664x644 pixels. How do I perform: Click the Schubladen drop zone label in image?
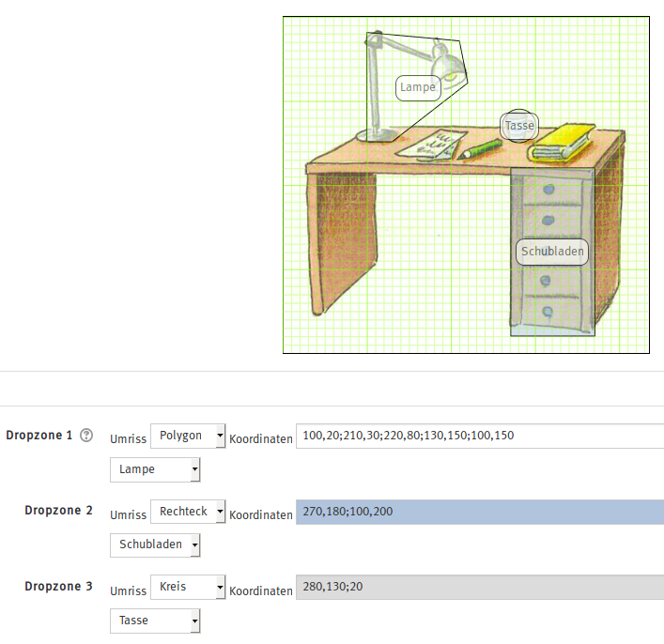(x=552, y=252)
